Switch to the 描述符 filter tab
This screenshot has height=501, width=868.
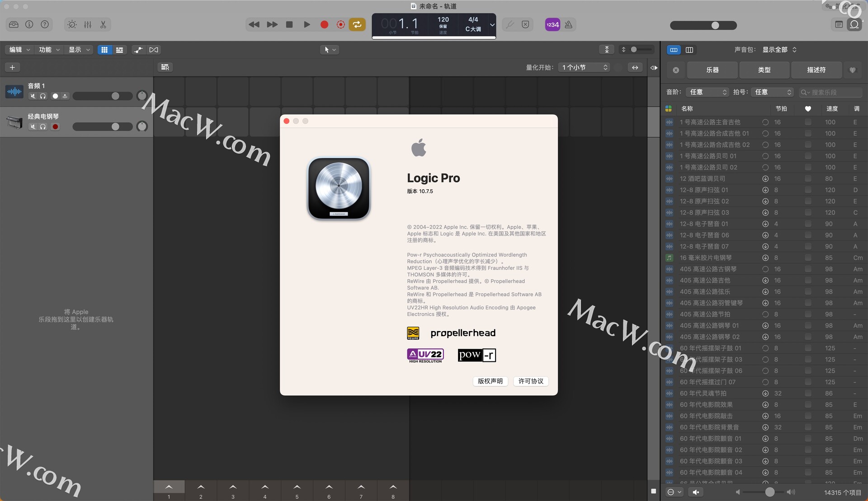[x=816, y=70]
